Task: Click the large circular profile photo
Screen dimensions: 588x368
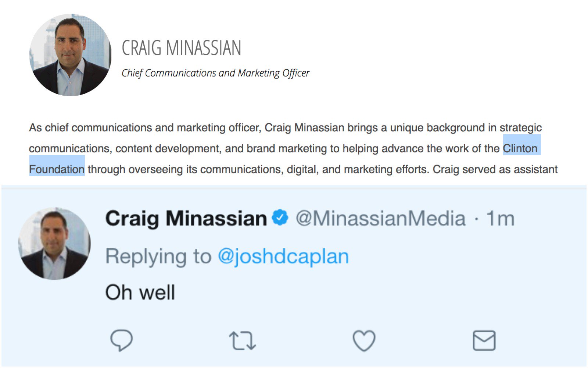Action: (70, 55)
